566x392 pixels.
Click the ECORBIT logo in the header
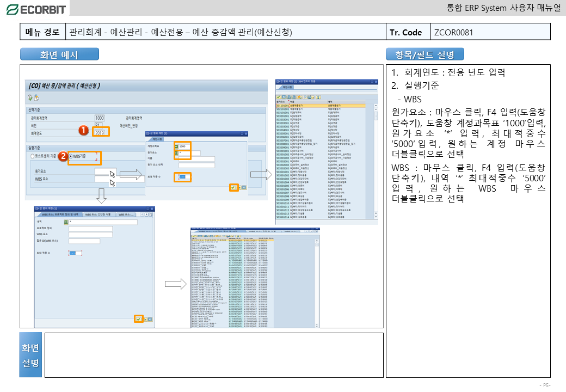coord(35,9)
